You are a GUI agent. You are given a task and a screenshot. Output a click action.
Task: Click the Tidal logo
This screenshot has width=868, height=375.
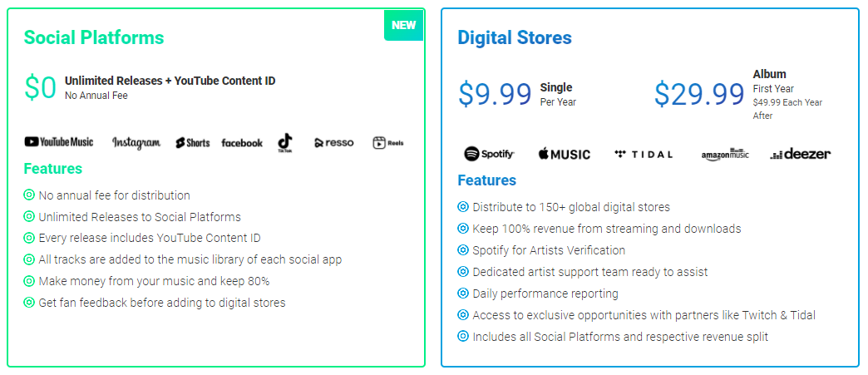[644, 154]
